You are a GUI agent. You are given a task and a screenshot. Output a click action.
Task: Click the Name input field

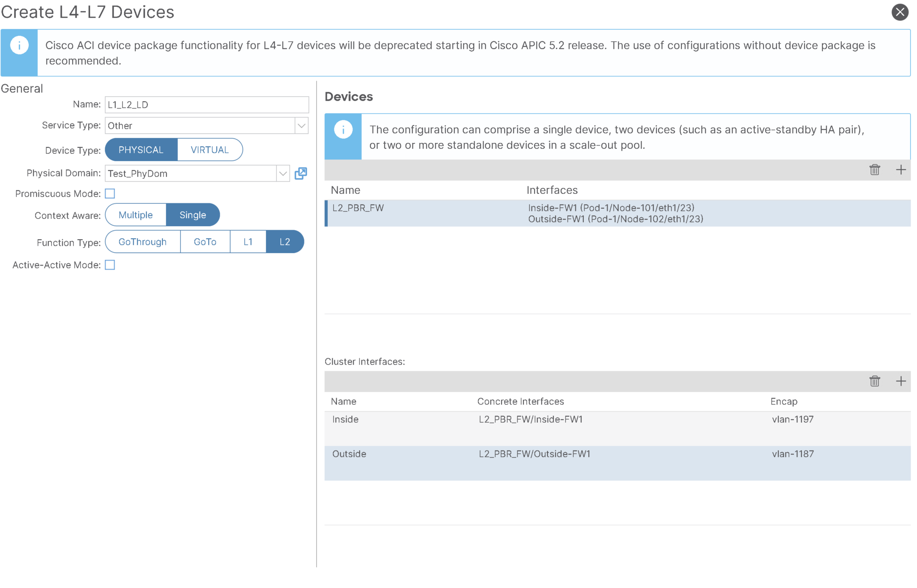pyautogui.click(x=206, y=105)
